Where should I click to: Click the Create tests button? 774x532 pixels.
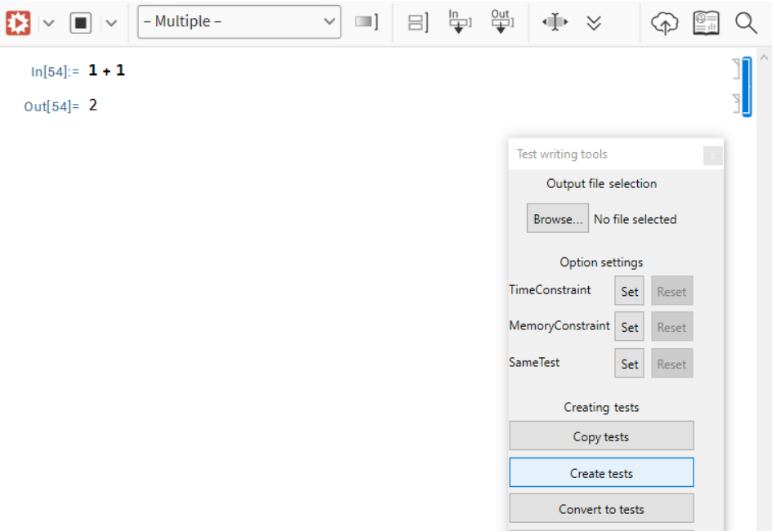coord(601,473)
